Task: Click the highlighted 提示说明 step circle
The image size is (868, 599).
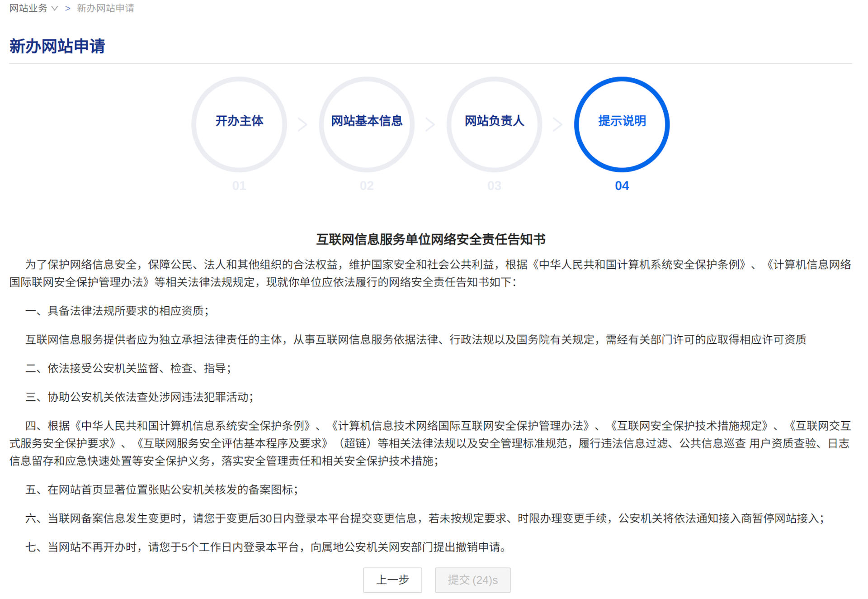Action: tap(622, 123)
